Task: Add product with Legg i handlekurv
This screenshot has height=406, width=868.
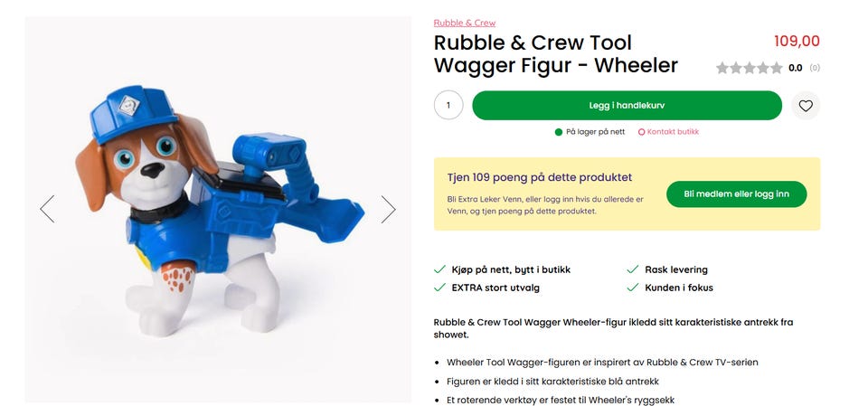Action: [627, 105]
